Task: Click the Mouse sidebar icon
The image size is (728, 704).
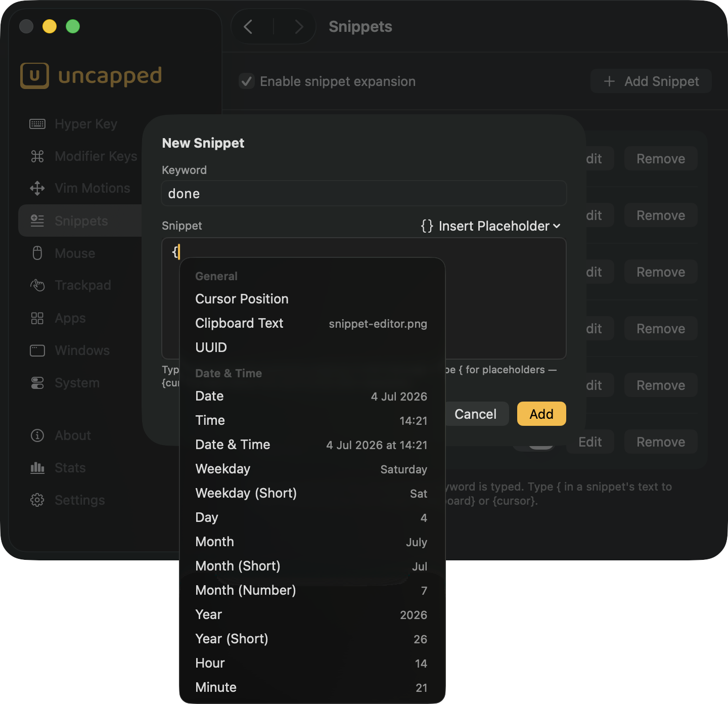Action: pos(37,253)
